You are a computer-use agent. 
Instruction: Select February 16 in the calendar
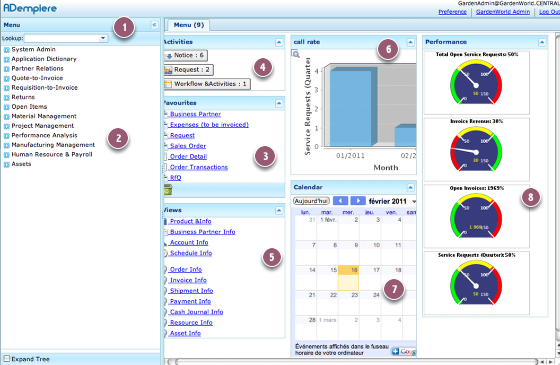click(348, 278)
